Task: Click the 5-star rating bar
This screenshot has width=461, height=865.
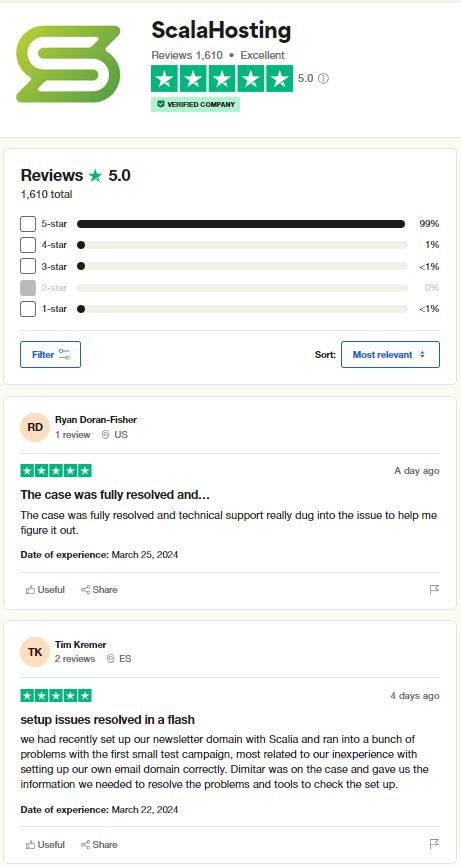Action: tap(242, 224)
